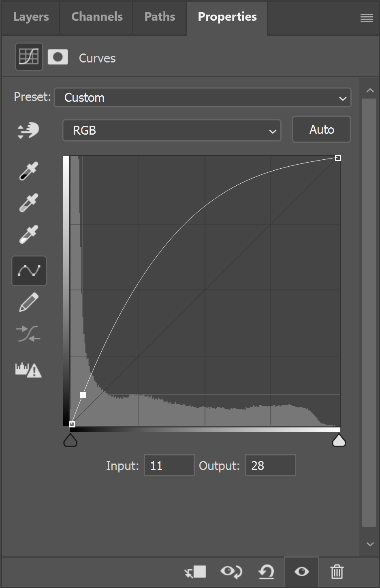Reset the Curves adjustment to defaults

266,572
